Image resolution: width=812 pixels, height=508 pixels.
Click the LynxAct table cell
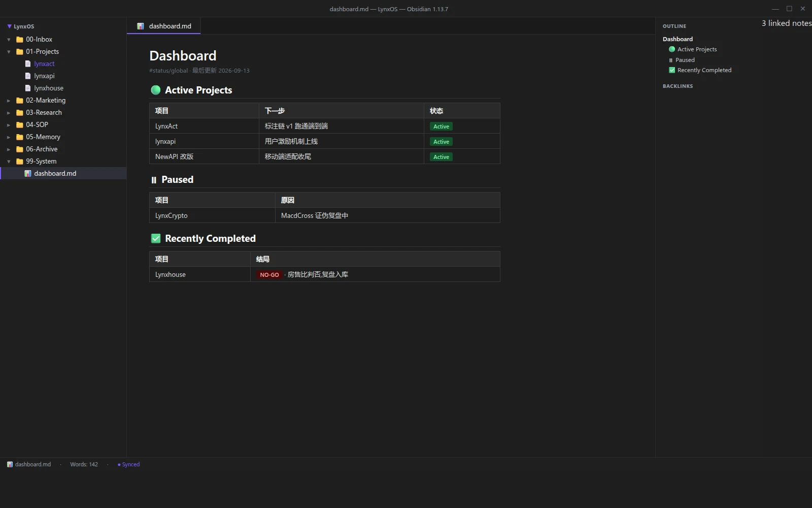pyautogui.click(x=204, y=126)
